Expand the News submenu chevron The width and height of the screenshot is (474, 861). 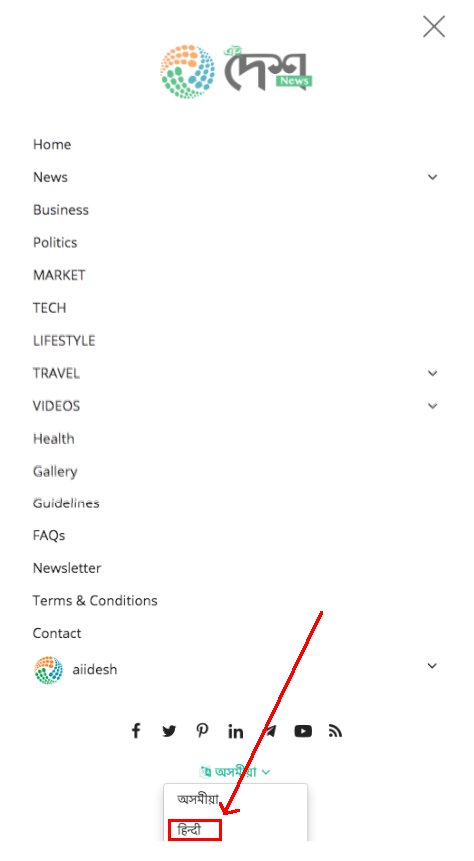click(x=433, y=177)
